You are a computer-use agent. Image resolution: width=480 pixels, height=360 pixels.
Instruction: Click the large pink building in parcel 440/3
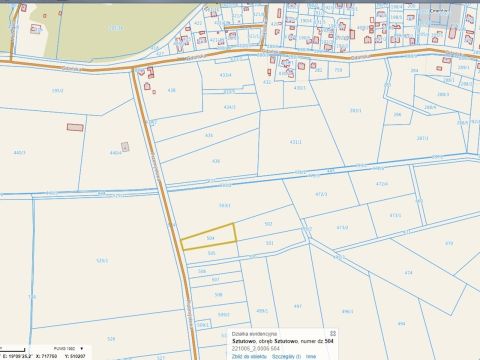(x=75, y=127)
